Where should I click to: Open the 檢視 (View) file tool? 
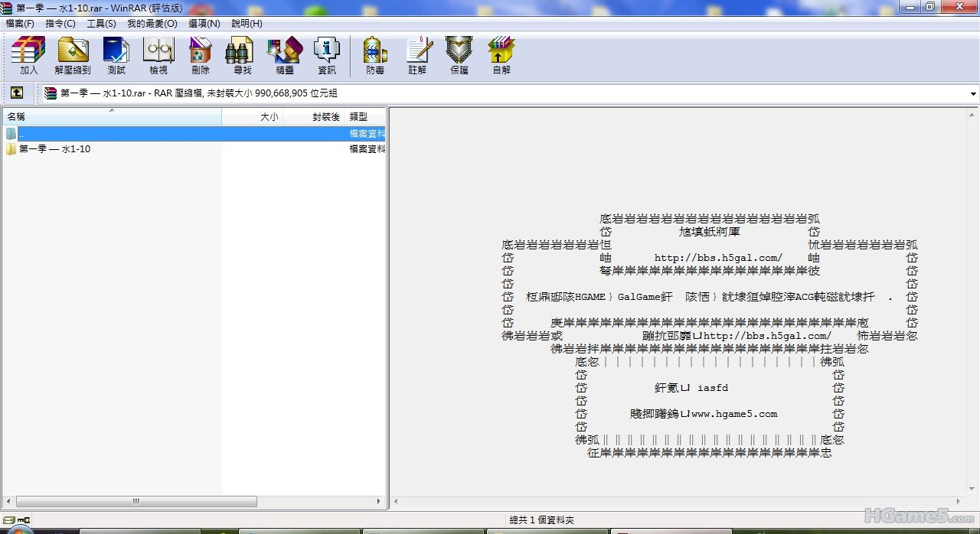[158, 55]
